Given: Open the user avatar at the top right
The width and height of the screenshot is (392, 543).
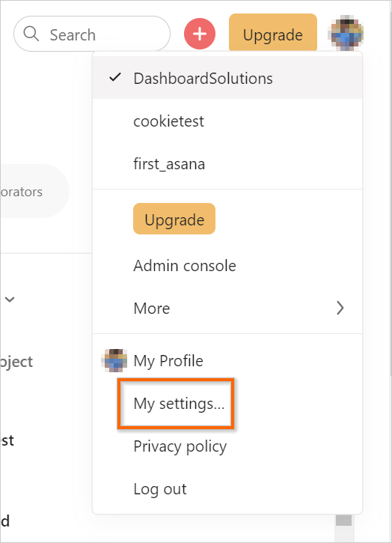Looking at the screenshot, I should click(346, 33).
